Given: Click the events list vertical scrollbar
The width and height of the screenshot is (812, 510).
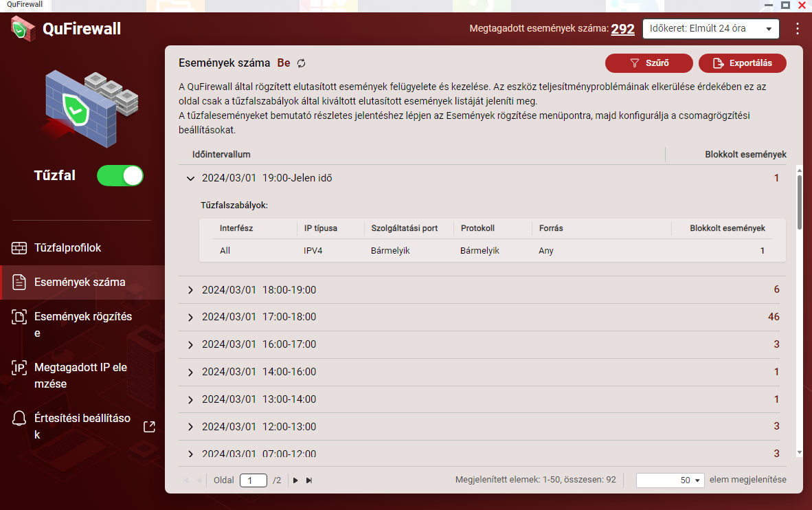Looking at the screenshot, I should pos(800,203).
